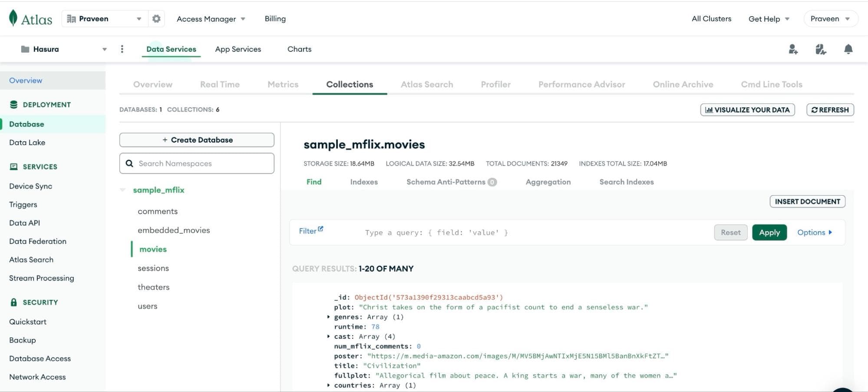This screenshot has height=392, width=868.
Task: Expand query Options
Action: click(x=814, y=233)
